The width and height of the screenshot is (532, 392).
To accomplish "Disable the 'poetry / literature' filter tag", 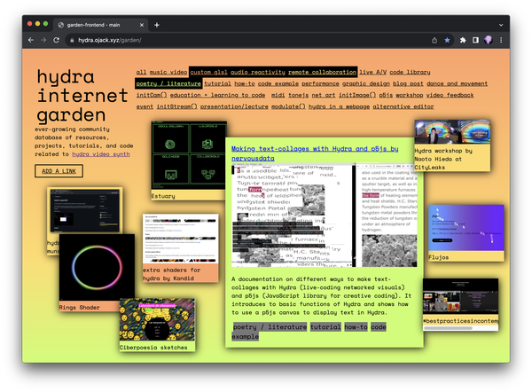I will tap(168, 83).
